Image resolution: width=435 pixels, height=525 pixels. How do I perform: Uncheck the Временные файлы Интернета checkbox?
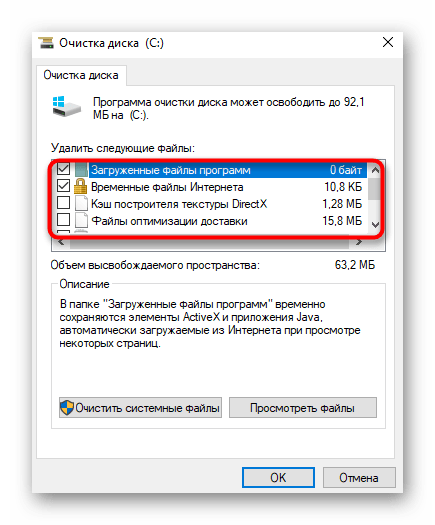(x=63, y=185)
